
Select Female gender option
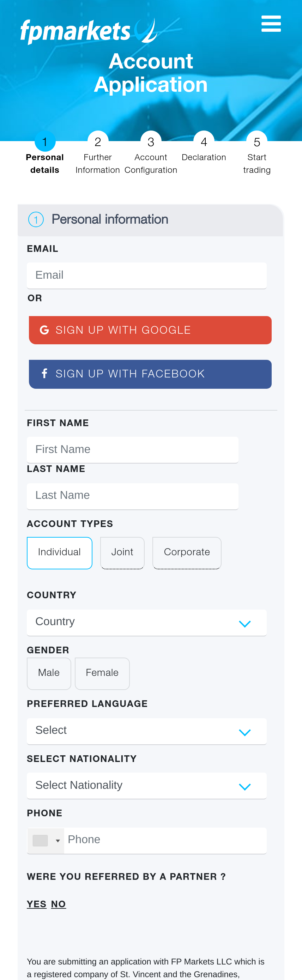pyautogui.click(x=102, y=673)
